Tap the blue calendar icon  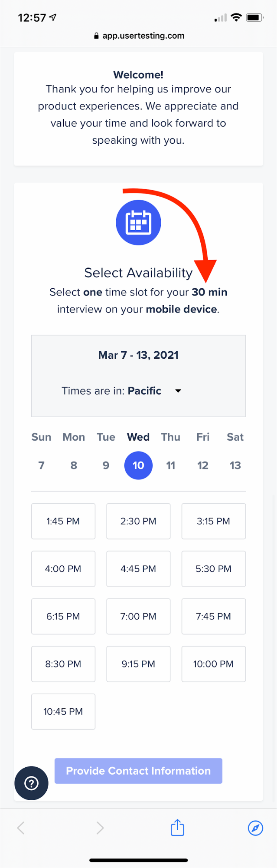pos(138,222)
